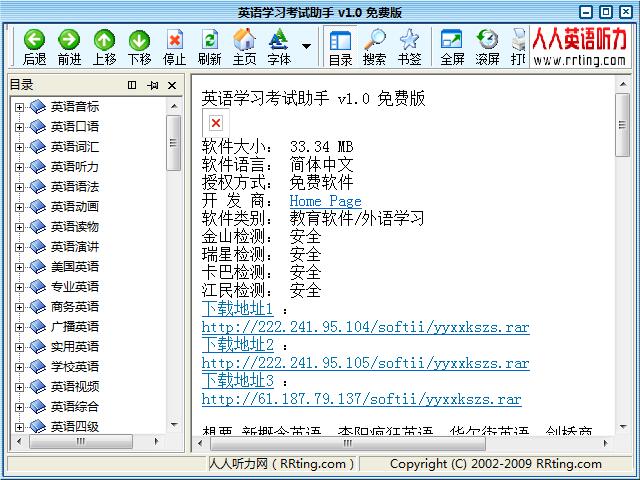The height and width of the screenshot is (480, 640).
Task: Expand the 英语读物 tree node
Action: (x=19, y=227)
